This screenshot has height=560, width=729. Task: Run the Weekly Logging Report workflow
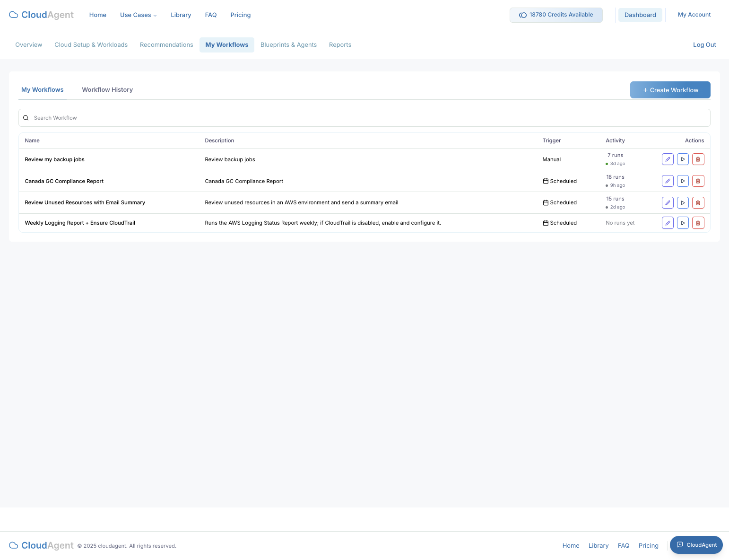pos(683,222)
